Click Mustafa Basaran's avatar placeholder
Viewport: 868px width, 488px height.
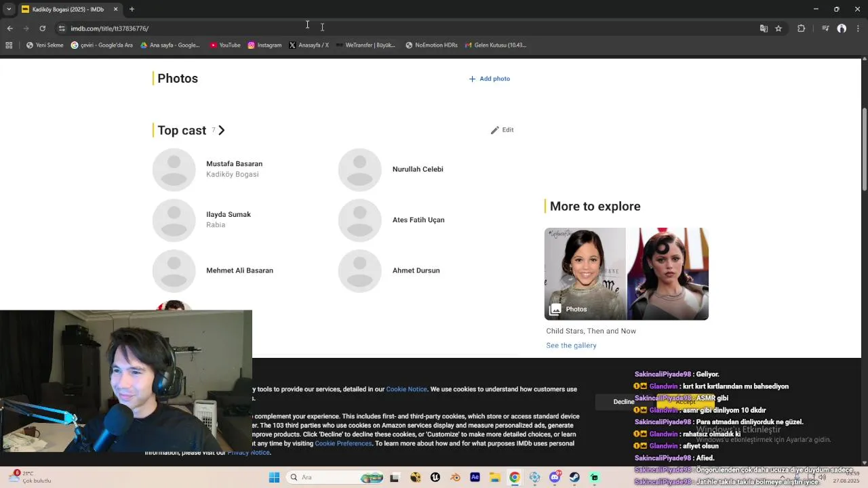pos(174,169)
